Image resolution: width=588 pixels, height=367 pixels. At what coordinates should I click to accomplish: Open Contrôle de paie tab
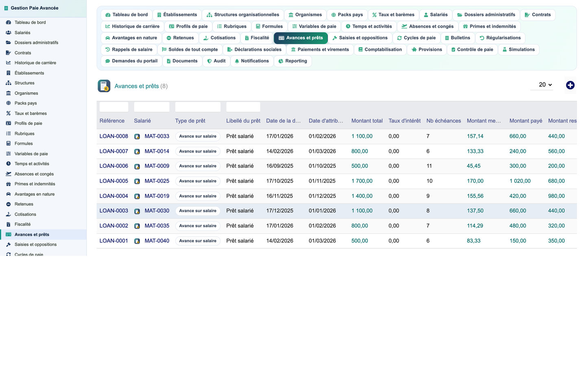coord(472,50)
